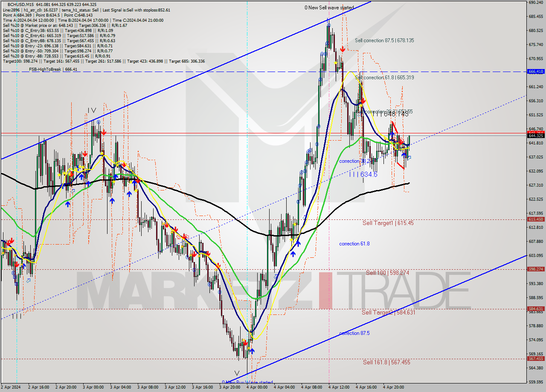Click the red 598.274 price tag
Image resolution: width=546 pixels, height=392 pixels.
[536, 269]
